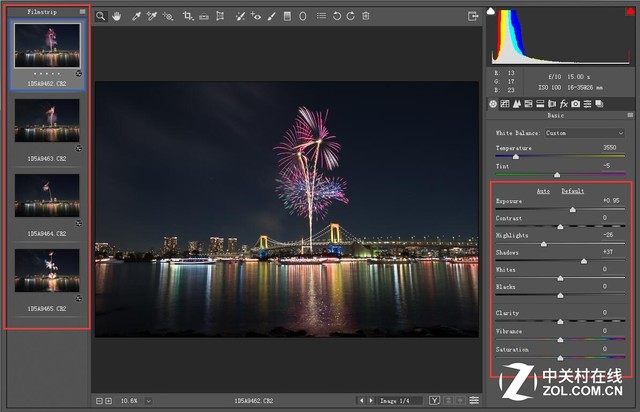Click the Shadows value field +37
The image size is (640, 412).
[608, 252]
